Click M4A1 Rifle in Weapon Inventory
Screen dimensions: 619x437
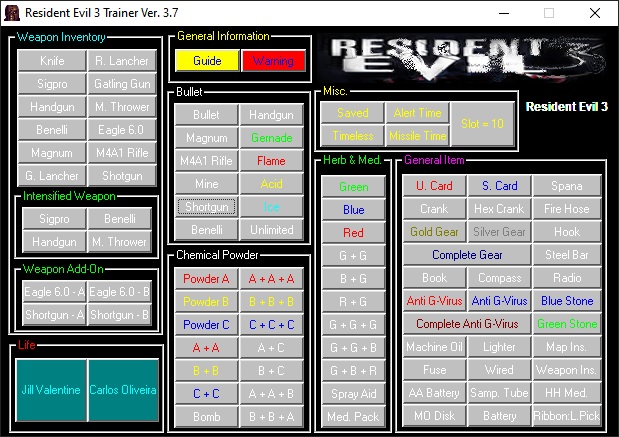(x=122, y=153)
